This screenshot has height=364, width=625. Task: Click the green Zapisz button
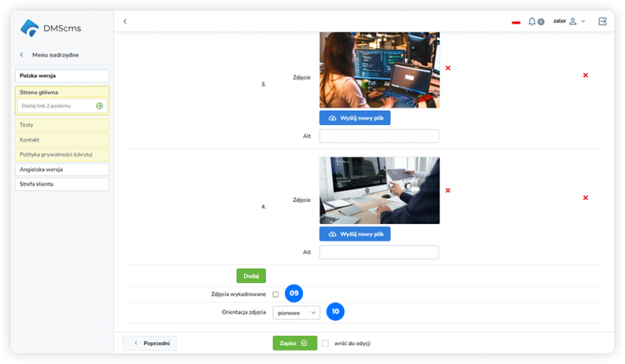tap(294, 343)
